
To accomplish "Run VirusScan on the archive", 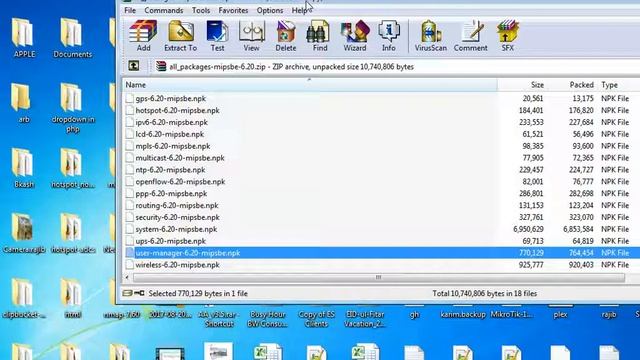I will [x=431, y=36].
